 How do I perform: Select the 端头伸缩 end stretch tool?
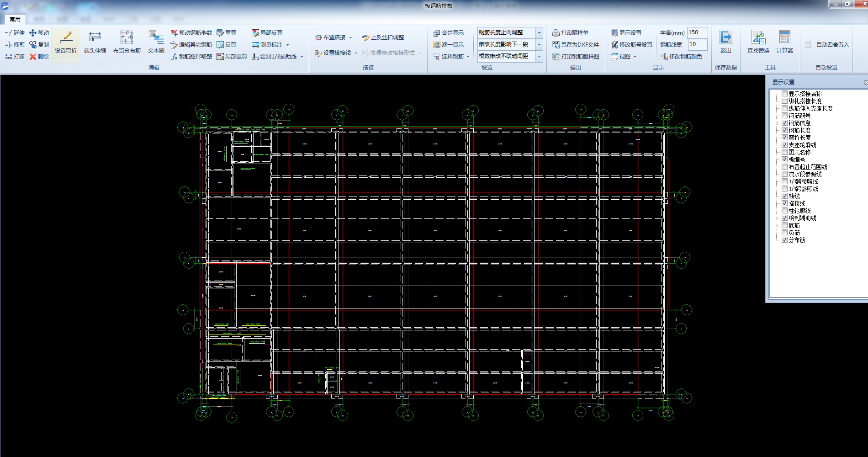coord(95,42)
